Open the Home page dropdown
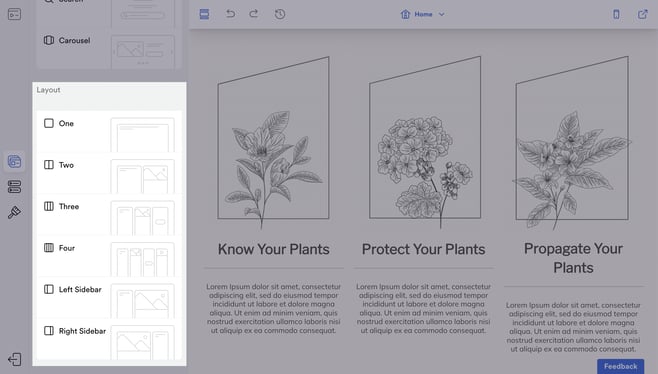Image resolution: width=658 pixels, height=374 pixels. tap(423, 14)
